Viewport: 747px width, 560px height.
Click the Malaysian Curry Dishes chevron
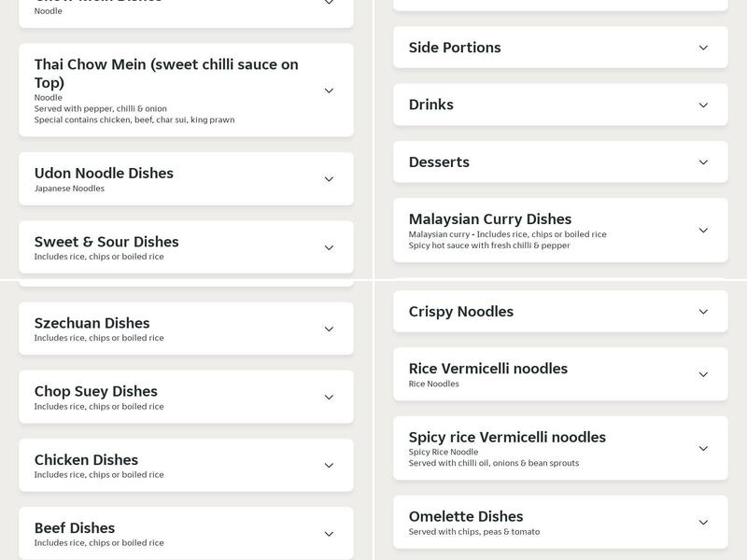pyautogui.click(x=703, y=231)
